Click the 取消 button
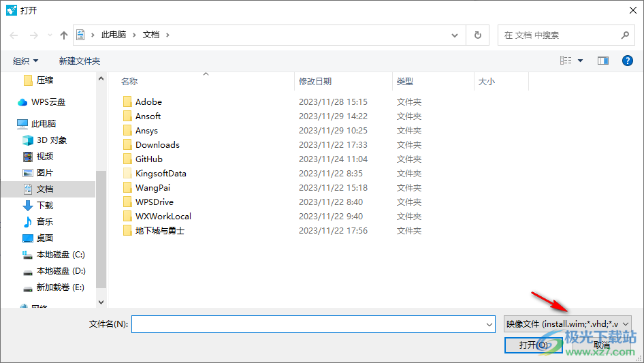 602,345
